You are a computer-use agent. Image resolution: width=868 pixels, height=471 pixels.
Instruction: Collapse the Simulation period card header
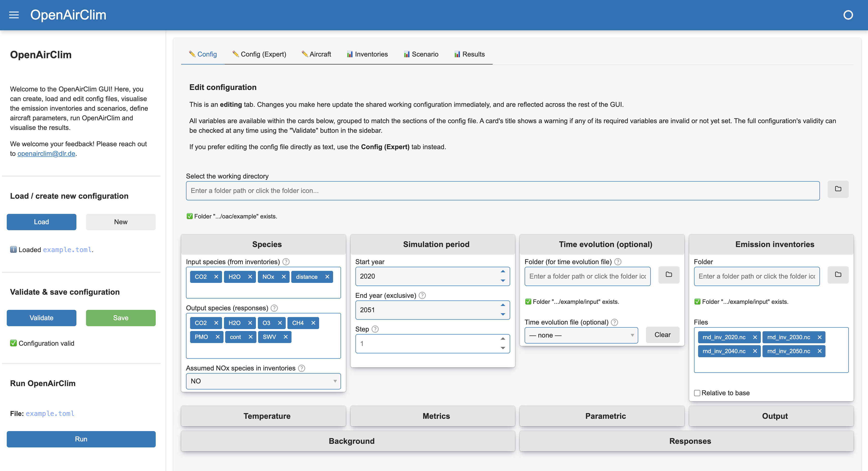[433, 244]
